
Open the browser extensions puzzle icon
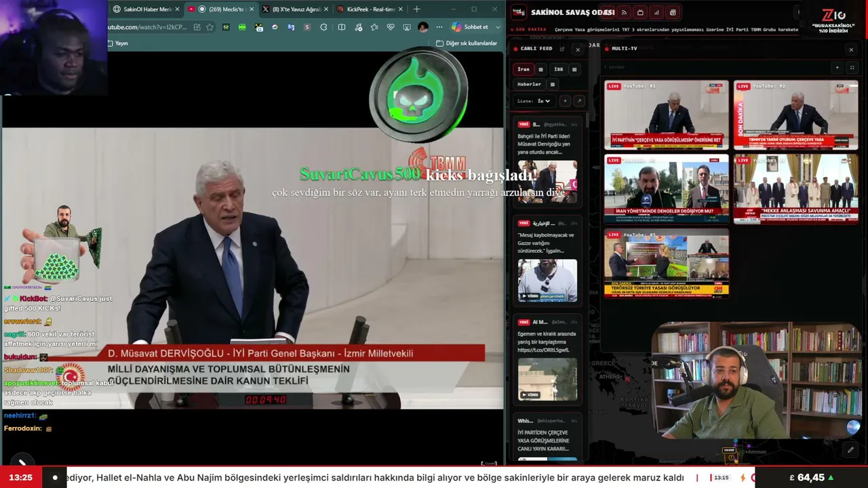tap(323, 27)
